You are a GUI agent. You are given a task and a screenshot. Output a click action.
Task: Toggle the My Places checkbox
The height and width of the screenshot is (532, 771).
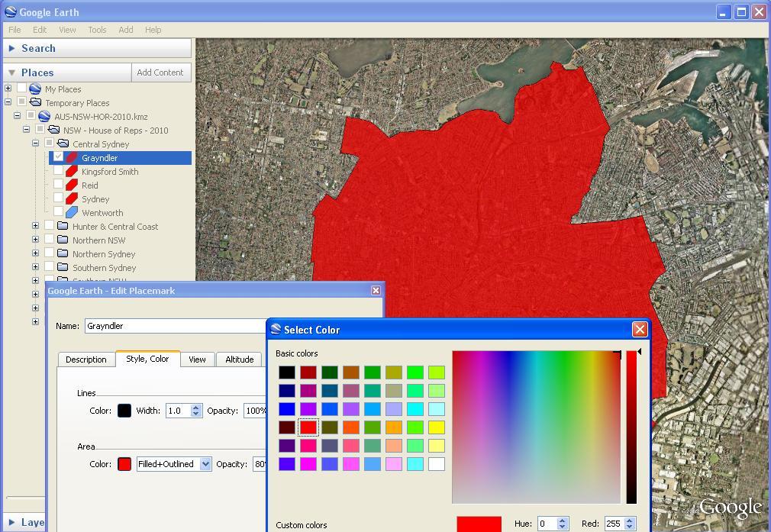point(21,88)
